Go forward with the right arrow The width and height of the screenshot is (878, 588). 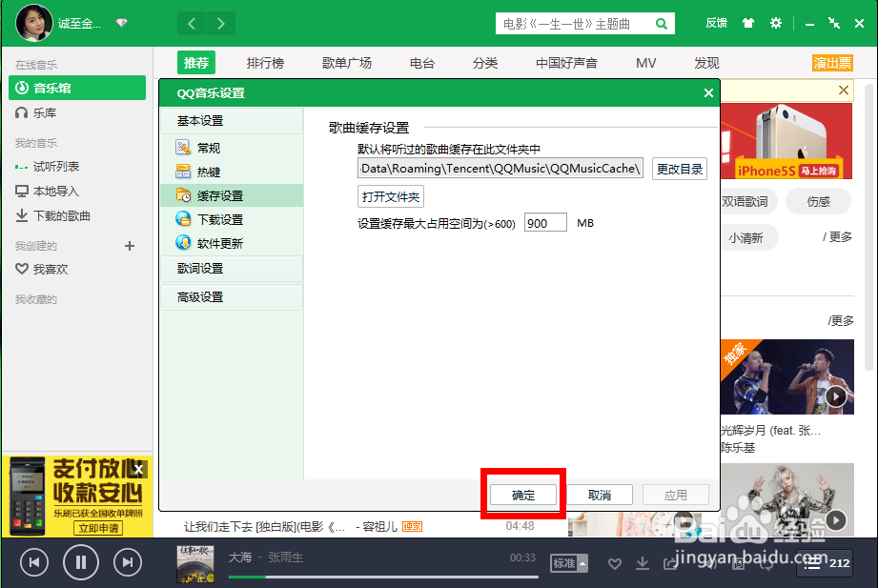coord(221,24)
